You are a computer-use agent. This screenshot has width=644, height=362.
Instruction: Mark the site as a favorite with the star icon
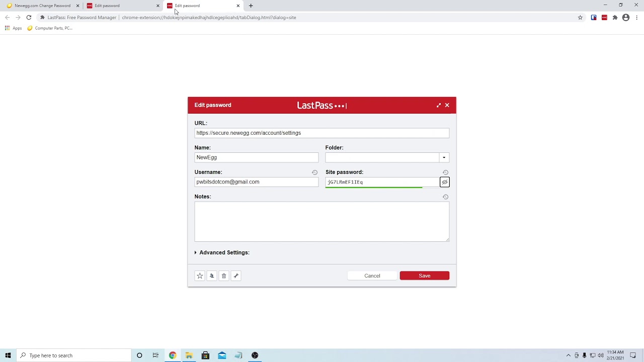200,276
